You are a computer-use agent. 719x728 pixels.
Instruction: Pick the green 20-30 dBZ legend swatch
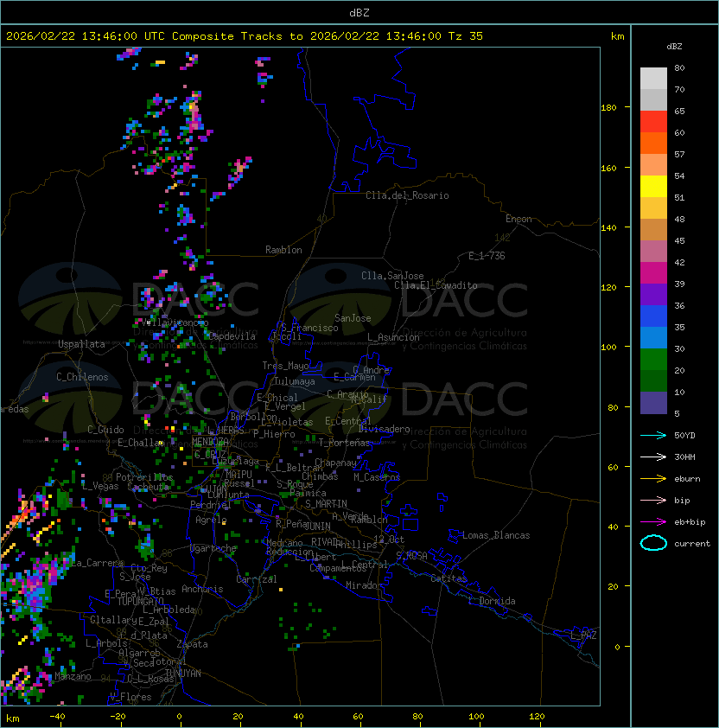(x=653, y=360)
